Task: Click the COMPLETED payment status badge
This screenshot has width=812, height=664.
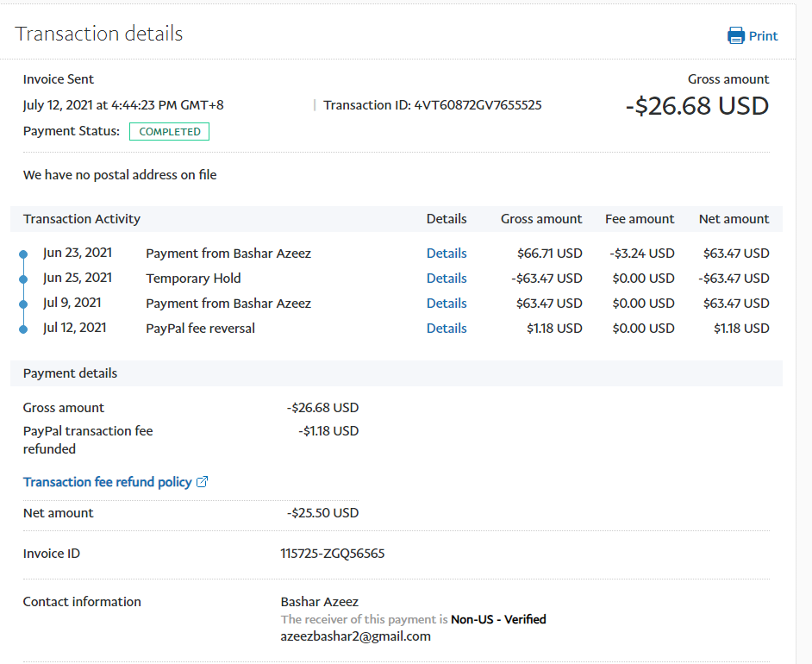Action: coord(169,132)
